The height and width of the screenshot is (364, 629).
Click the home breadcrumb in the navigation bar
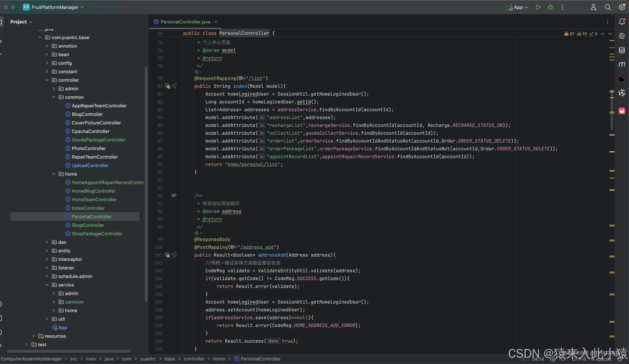(x=219, y=359)
